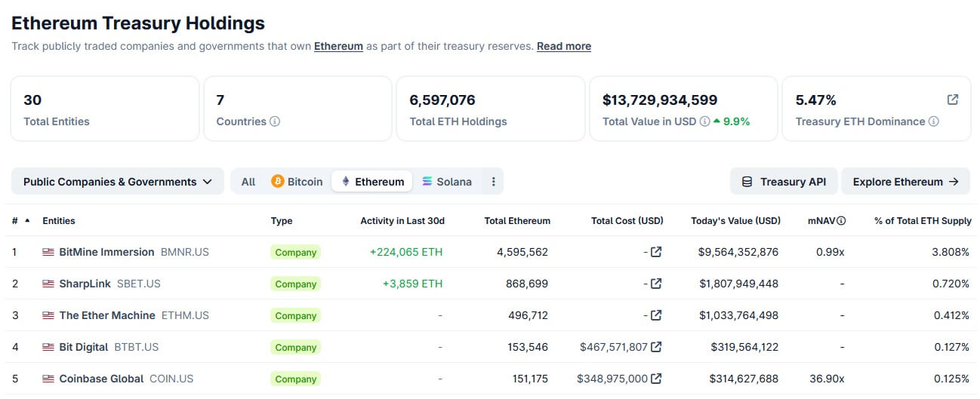Click the US flag beside The Ether Machine

tap(48, 315)
